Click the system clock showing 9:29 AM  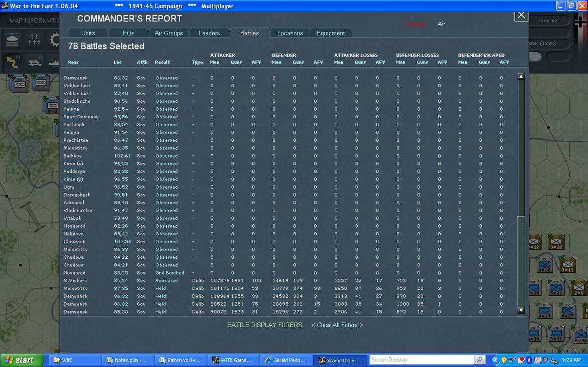coord(571,360)
